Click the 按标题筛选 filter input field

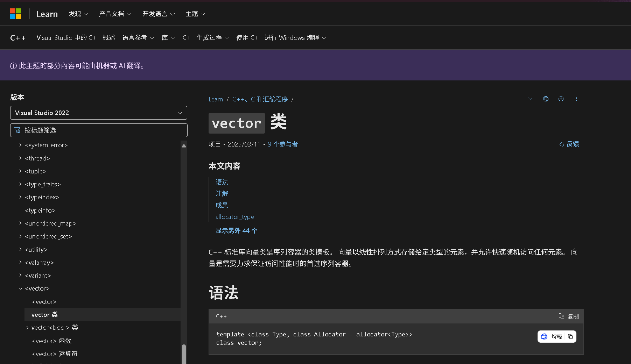coord(99,130)
